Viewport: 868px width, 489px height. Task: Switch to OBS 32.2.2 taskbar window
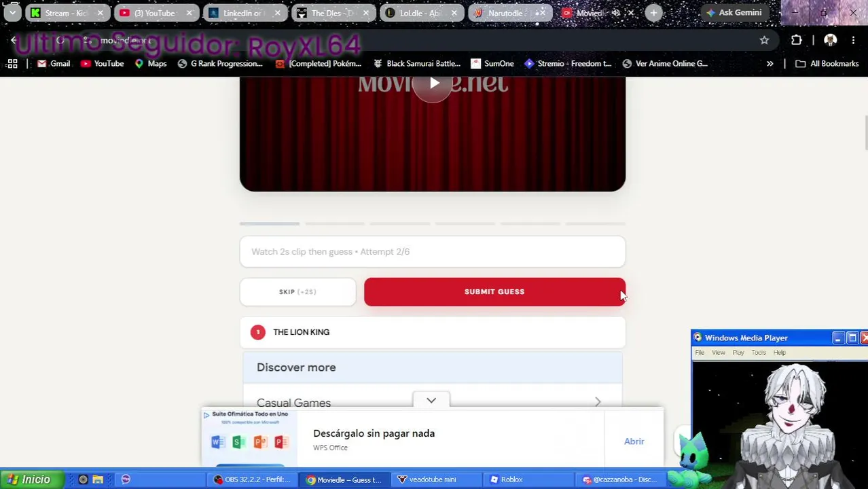click(252, 479)
